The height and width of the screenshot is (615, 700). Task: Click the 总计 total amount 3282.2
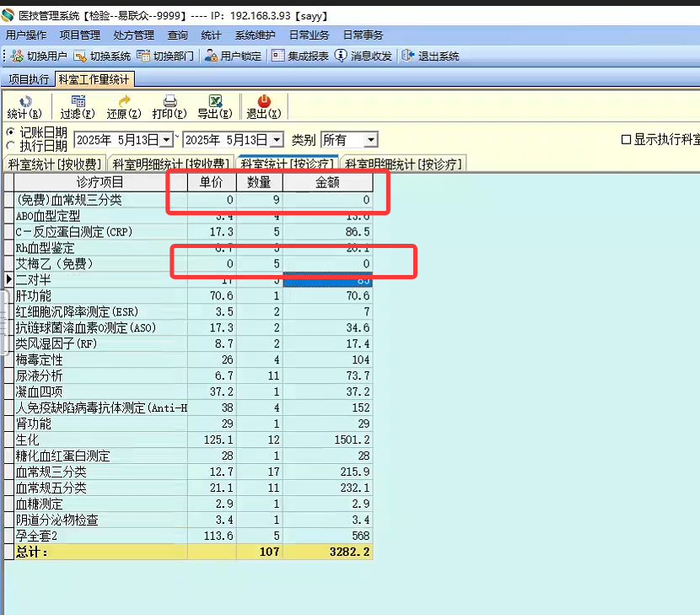pos(328,552)
